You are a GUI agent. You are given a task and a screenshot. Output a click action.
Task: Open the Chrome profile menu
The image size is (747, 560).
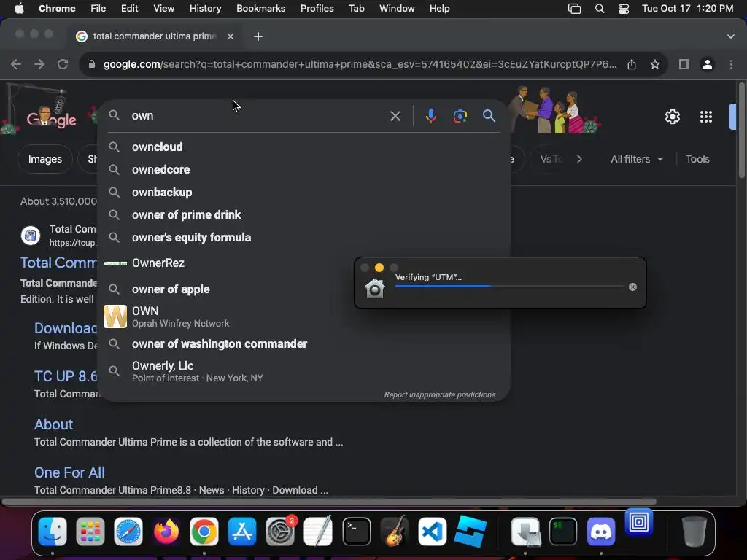(708, 64)
